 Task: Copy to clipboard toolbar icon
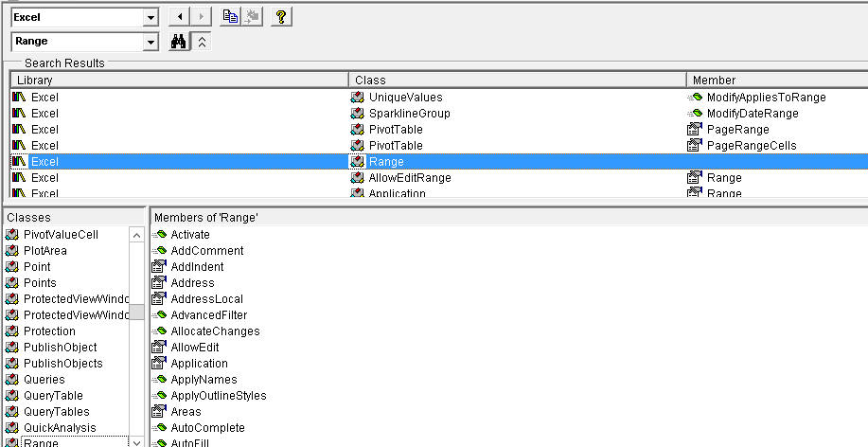[230, 17]
